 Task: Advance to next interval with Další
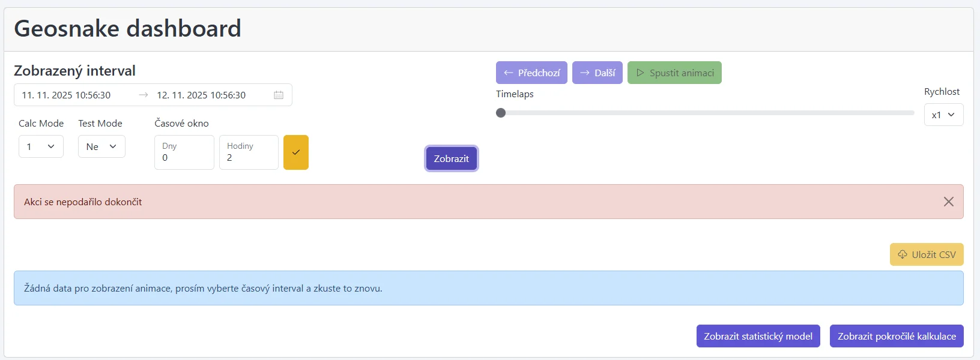(x=597, y=73)
